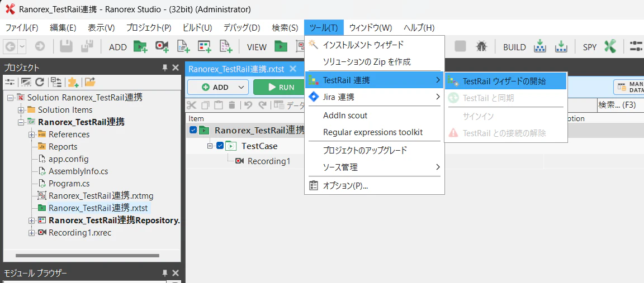Screen dimensions: 644x283
Task: Open the デバッグ(D) menu
Action: (x=242, y=28)
